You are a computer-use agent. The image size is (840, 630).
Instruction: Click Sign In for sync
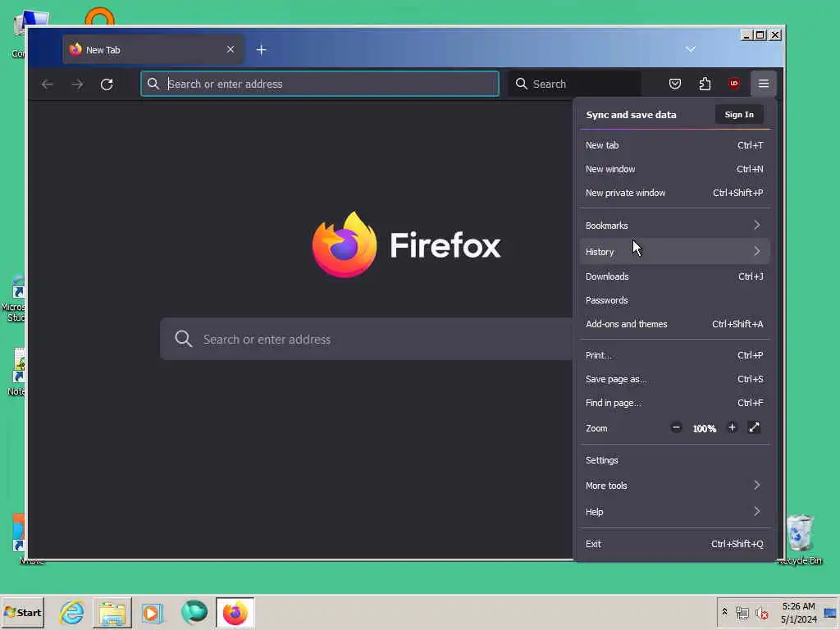coord(739,115)
